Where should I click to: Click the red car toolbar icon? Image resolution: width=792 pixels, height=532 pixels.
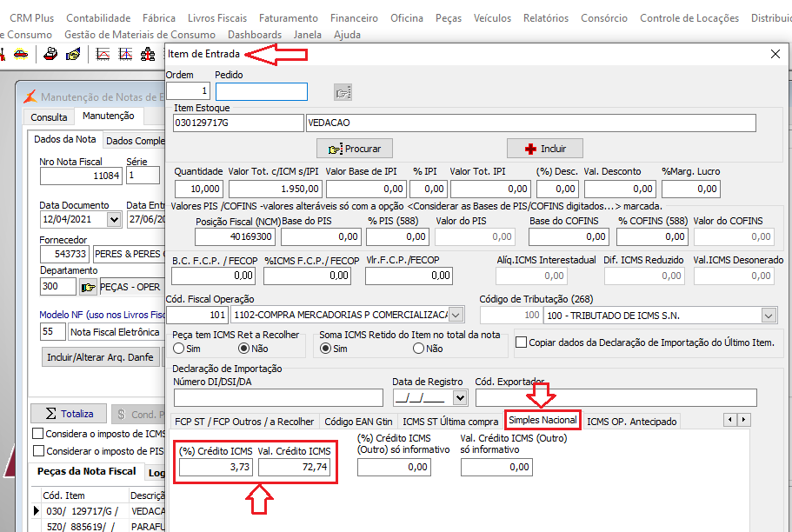click(x=20, y=54)
